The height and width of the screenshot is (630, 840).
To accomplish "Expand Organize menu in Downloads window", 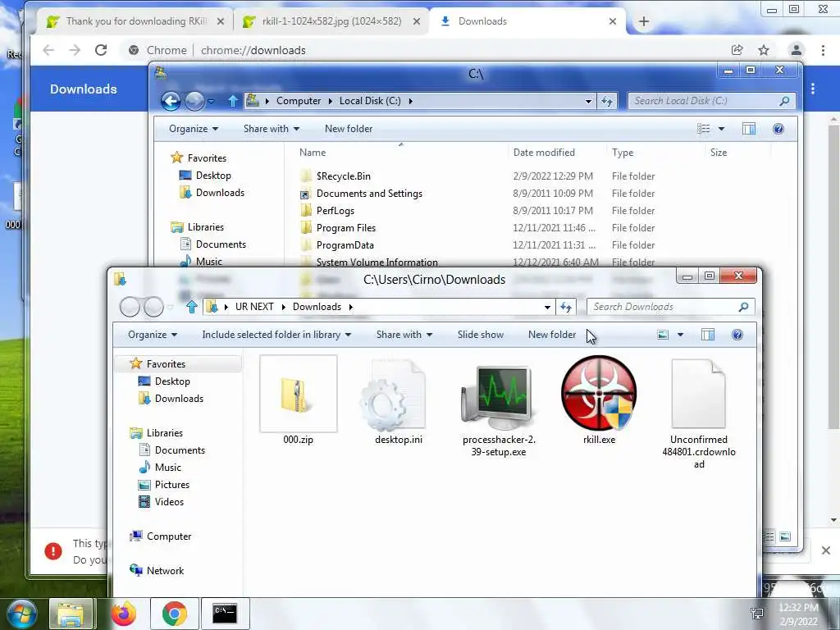I will pyautogui.click(x=152, y=335).
